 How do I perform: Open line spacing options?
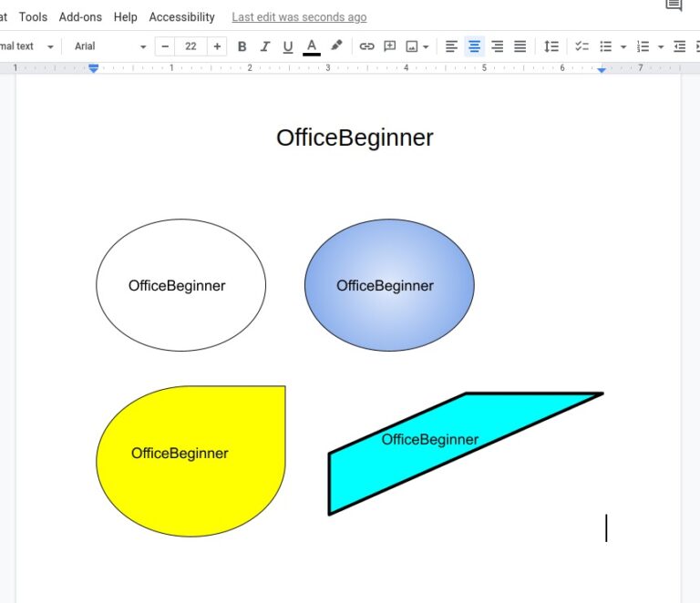tap(551, 46)
